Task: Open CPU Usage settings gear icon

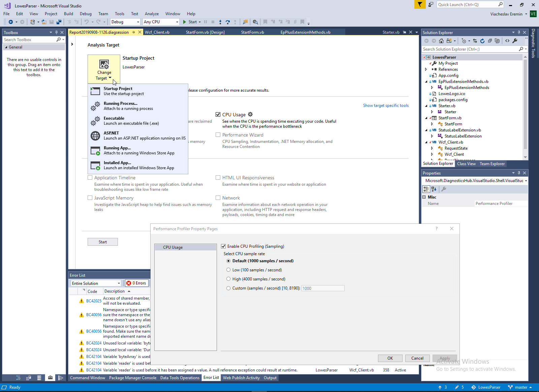Action: tap(250, 114)
